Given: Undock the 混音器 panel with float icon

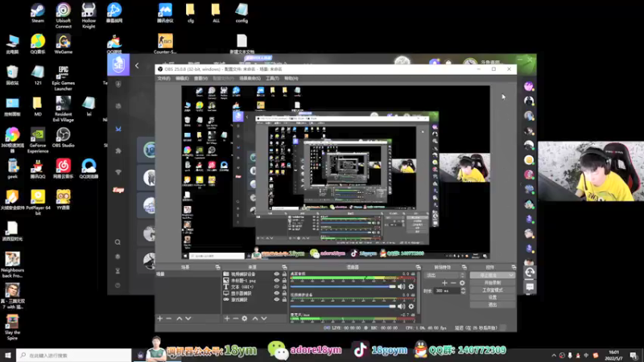Looking at the screenshot, I should 418,267.
